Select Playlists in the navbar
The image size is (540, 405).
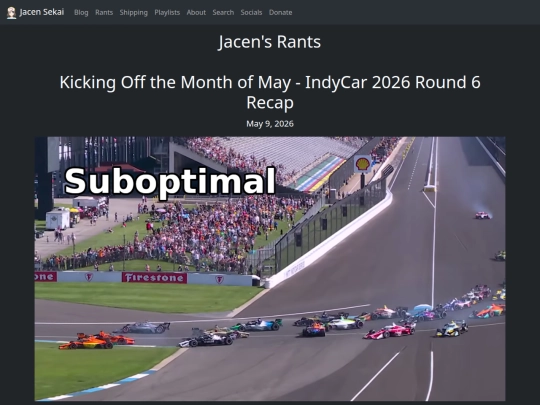click(167, 12)
